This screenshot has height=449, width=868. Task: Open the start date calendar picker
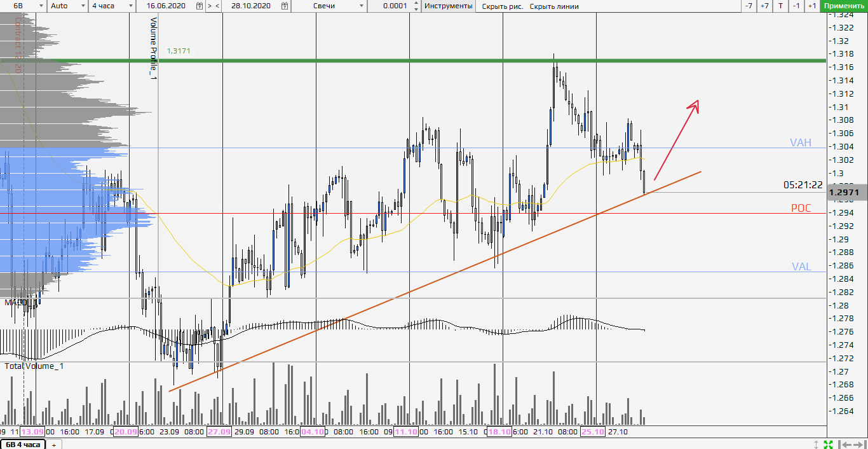click(200, 6)
